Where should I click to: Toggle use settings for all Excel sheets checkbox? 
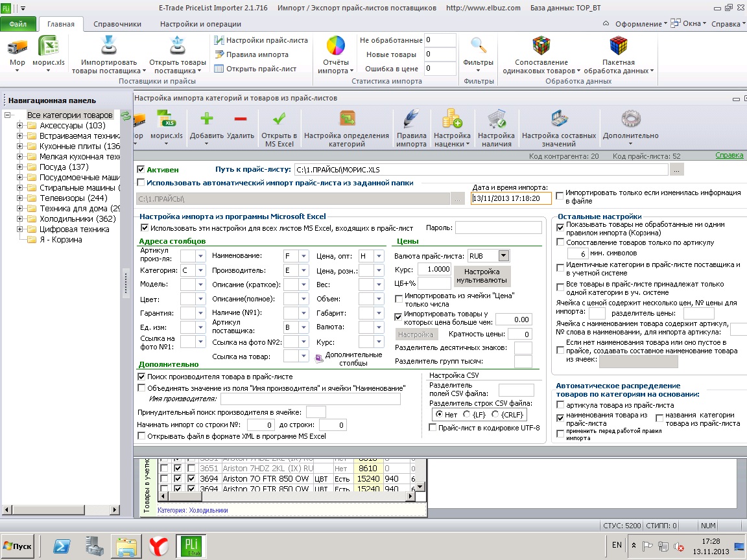point(145,228)
